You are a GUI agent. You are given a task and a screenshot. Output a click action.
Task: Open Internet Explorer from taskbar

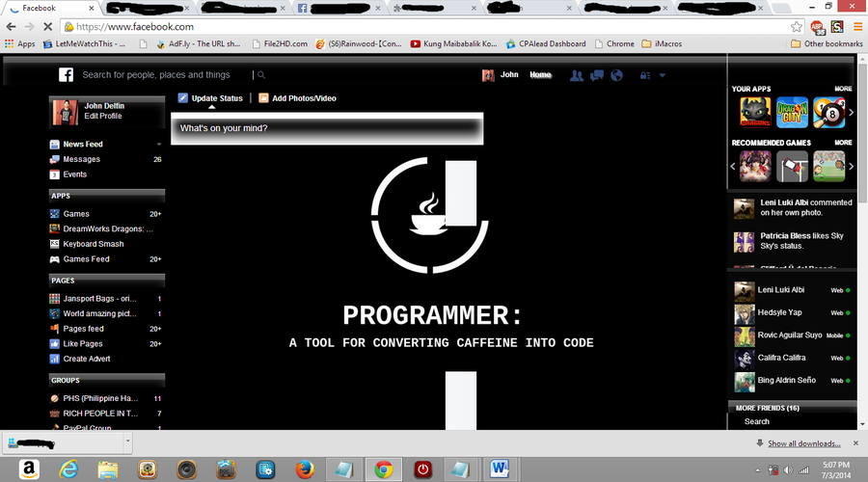68,469
